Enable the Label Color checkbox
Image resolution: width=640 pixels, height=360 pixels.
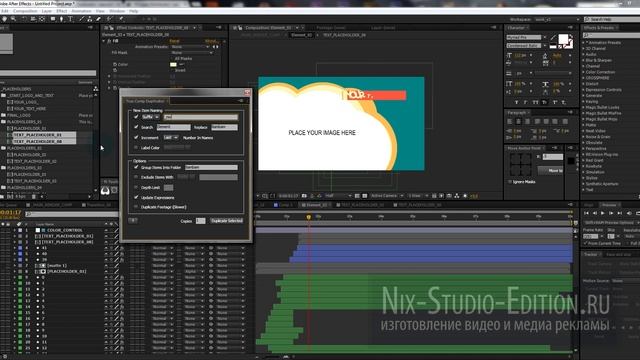click(x=136, y=148)
